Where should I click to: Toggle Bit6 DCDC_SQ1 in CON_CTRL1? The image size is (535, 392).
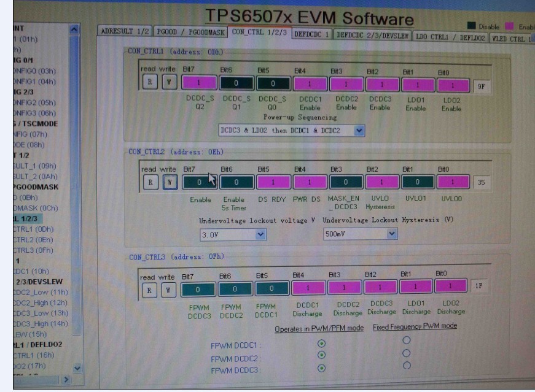(x=236, y=83)
